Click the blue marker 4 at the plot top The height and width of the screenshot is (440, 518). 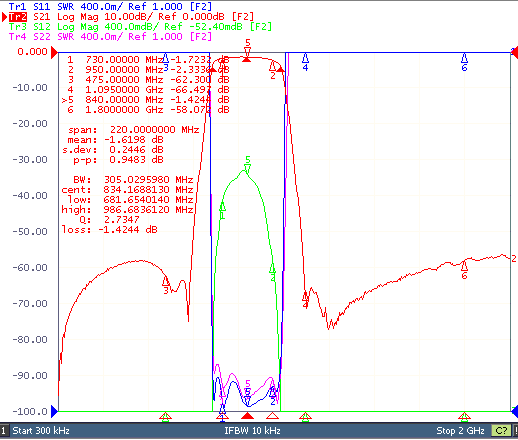pyautogui.click(x=305, y=63)
